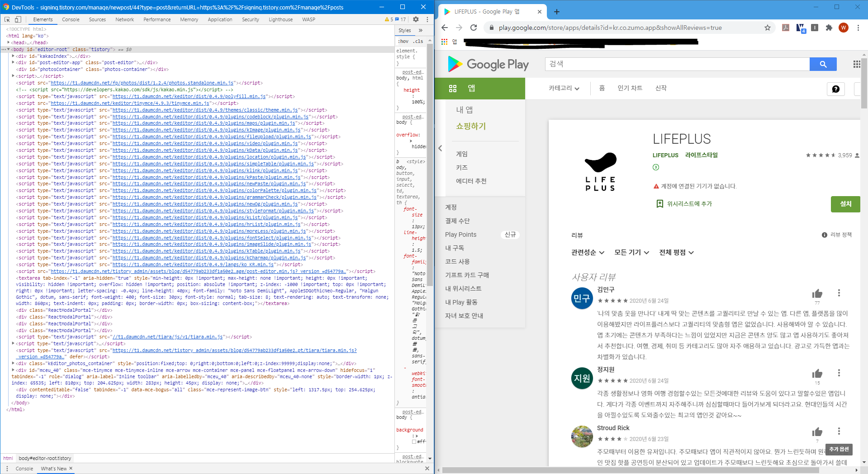The height and width of the screenshot is (474, 868).
Task: Click the Chrome address bar URL
Action: pyautogui.click(x=610, y=28)
